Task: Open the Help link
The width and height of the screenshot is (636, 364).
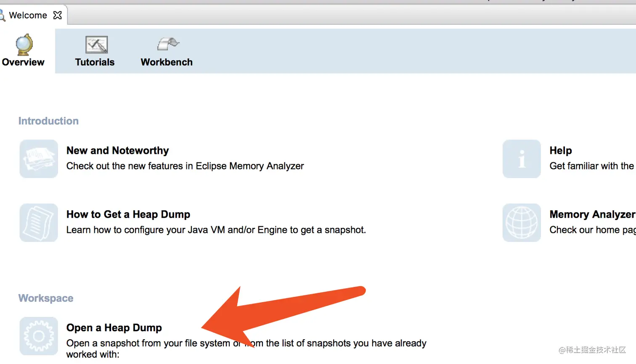Action: pyautogui.click(x=561, y=150)
